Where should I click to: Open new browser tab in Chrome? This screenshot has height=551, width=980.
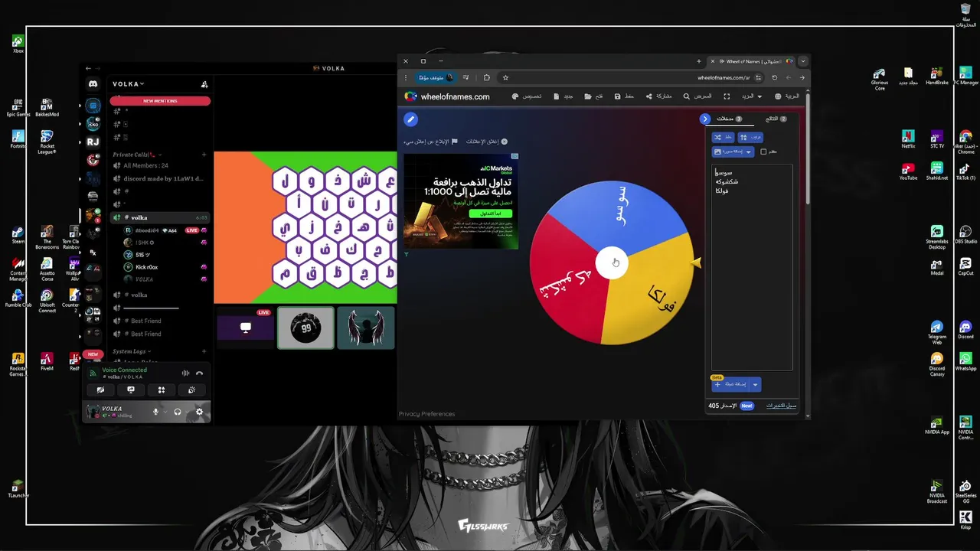(x=699, y=61)
